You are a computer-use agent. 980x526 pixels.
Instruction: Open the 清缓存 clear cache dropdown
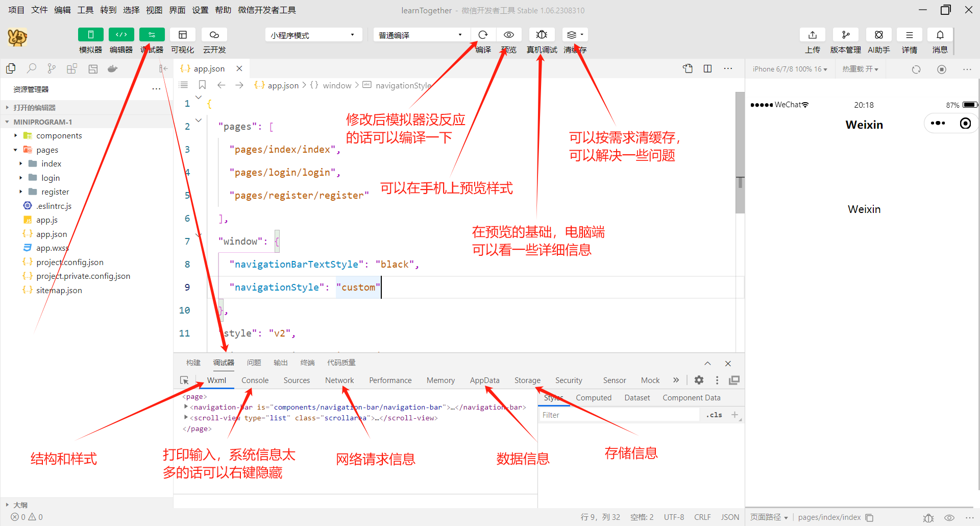point(575,35)
